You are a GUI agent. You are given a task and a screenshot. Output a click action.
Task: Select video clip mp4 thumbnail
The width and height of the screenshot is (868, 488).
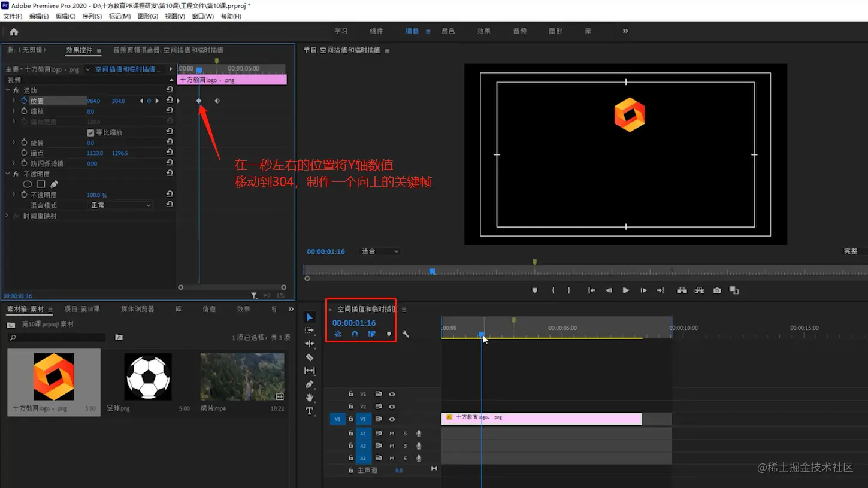[242, 377]
